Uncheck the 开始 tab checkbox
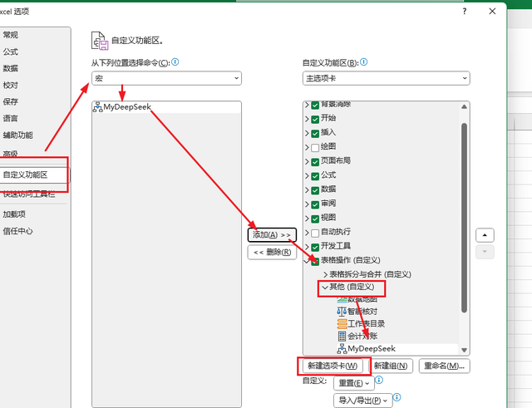Image resolution: width=532 pixels, height=408 pixels. (x=315, y=119)
